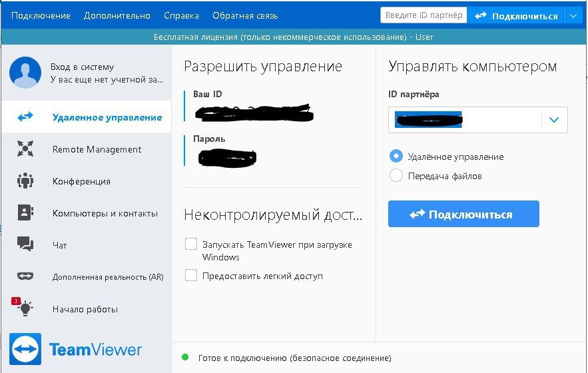Viewport: 588px width, 373px height.
Task: Select Передача файлов radio button
Action: [x=396, y=175]
